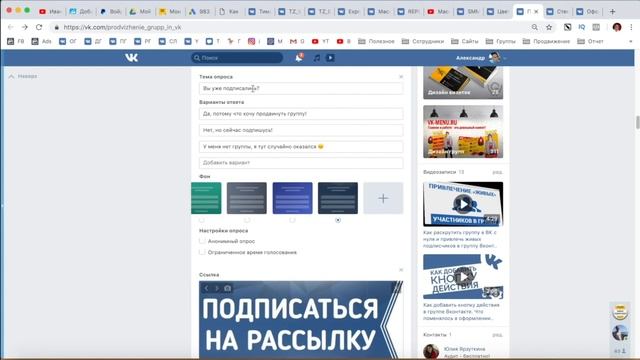Switch to the Google Drive Мой tab
The width and height of the screenshot is (640, 360).
(x=140, y=11)
